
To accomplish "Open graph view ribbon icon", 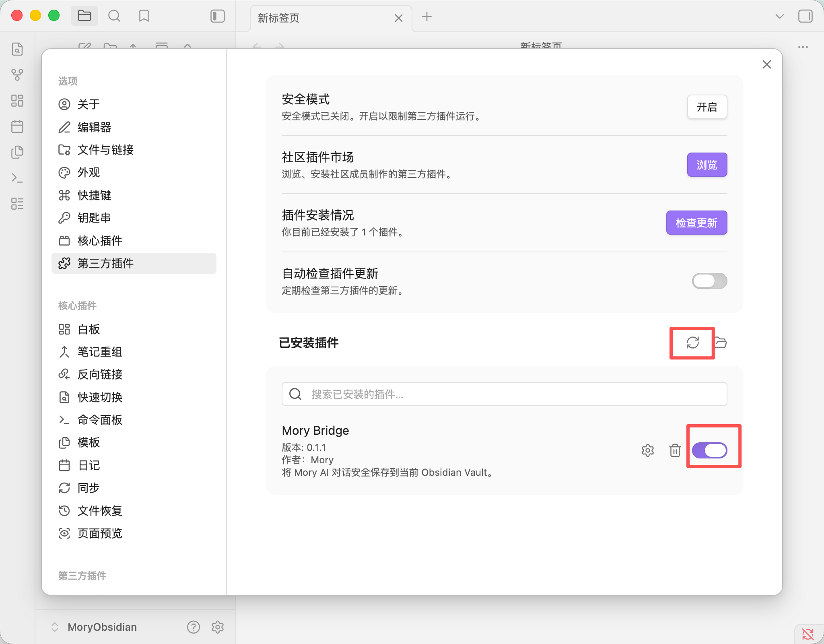I will [x=17, y=74].
